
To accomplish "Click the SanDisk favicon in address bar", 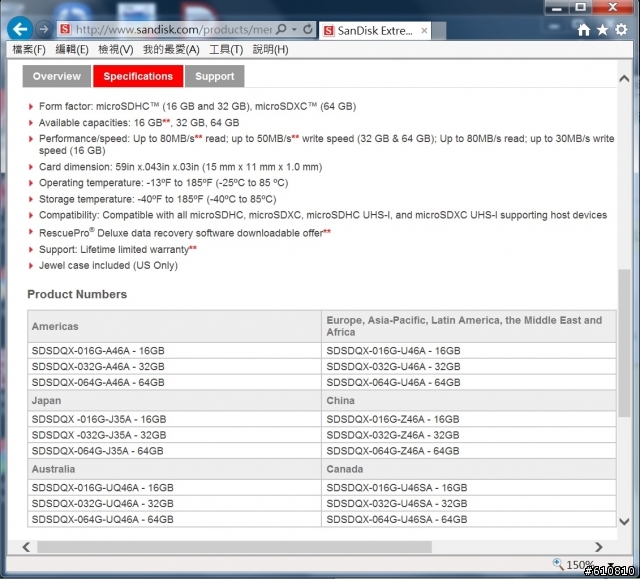I will 65,29.
